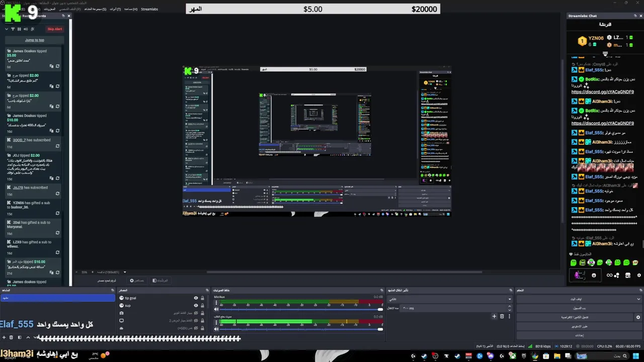Screen dimensions: 644x362
Task: Add a new scene with plus icon
Action: coord(4,337)
